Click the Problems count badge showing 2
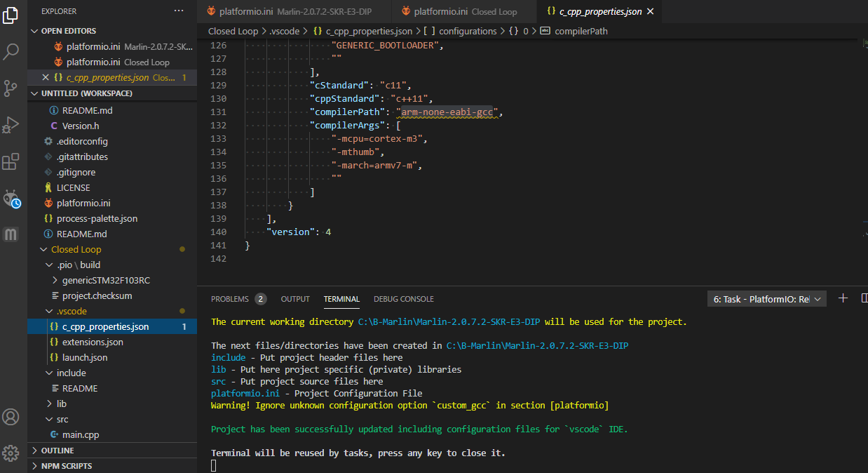The height and width of the screenshot is (473, 868). pos(260,299)
